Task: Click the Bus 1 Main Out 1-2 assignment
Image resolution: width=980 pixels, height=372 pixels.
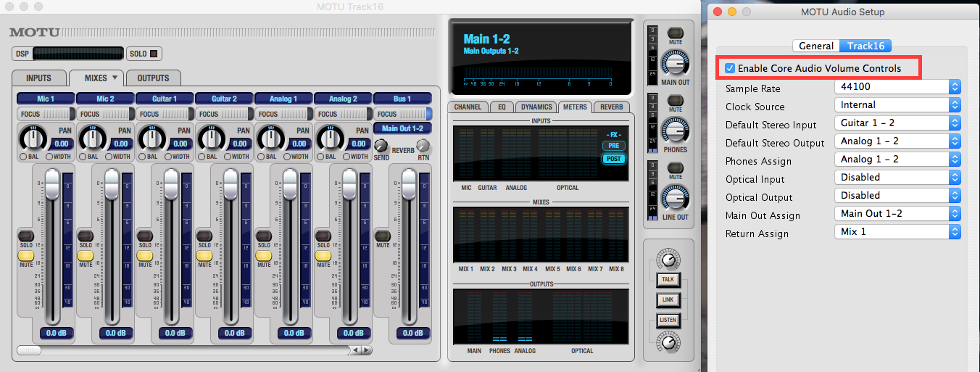Action: (x=403, y=128)
